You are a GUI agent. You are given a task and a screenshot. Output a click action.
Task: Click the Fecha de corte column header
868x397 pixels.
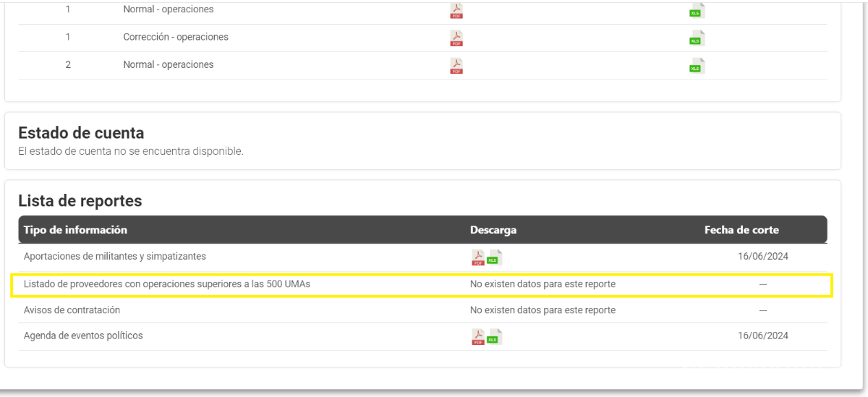point(741,230)
